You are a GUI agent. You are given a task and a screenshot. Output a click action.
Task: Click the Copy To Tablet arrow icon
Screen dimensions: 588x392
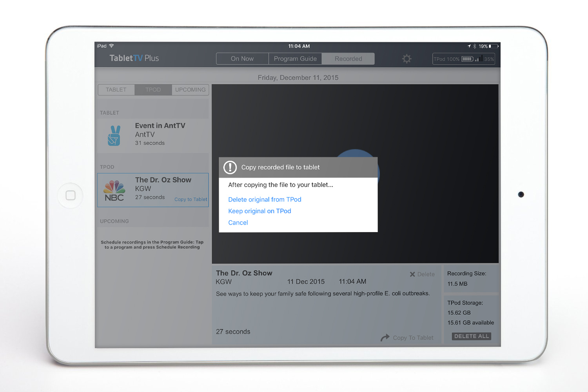click(x=385, y=338)
